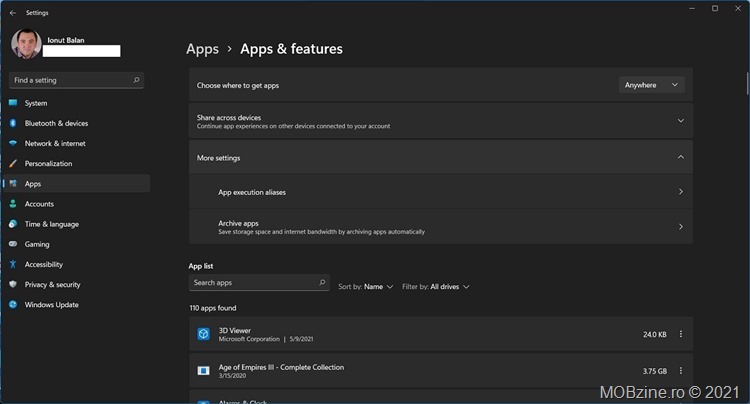Click the magnifier icon in Search apps
Image resolution: width=750 pixels, height=404 pixels.
pos(322,283)
